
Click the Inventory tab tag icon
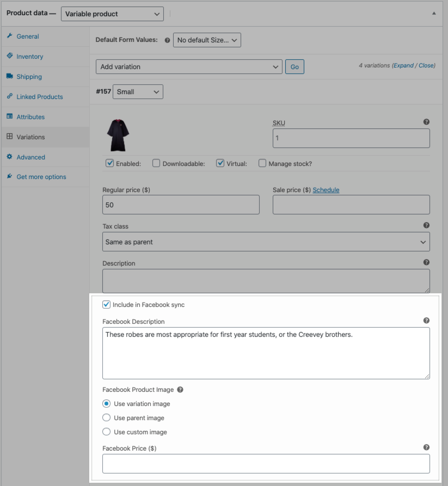pyautogui.click(x=10, y=56)
